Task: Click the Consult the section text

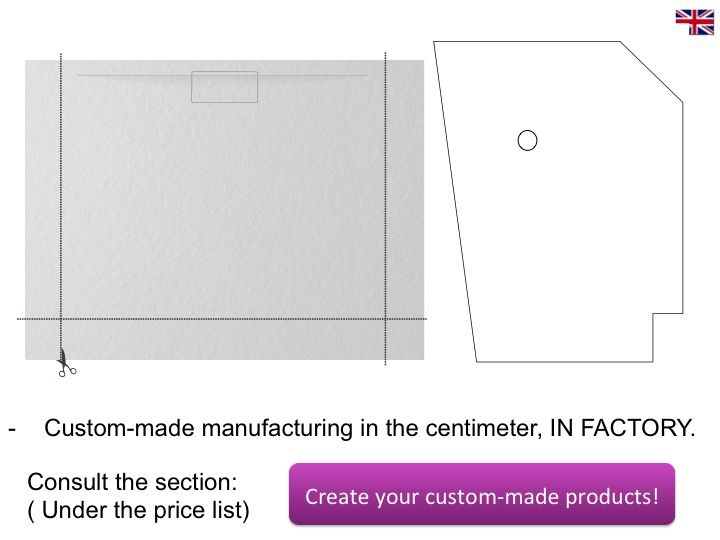Action: tap(132, 482)
